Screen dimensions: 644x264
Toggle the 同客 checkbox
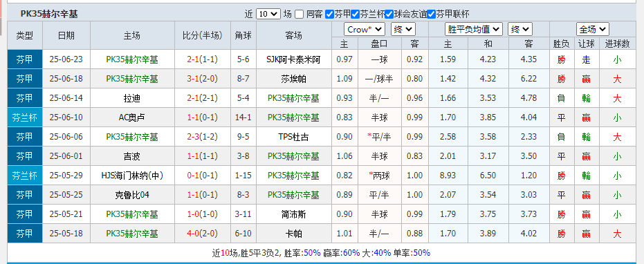click(300, 15)
